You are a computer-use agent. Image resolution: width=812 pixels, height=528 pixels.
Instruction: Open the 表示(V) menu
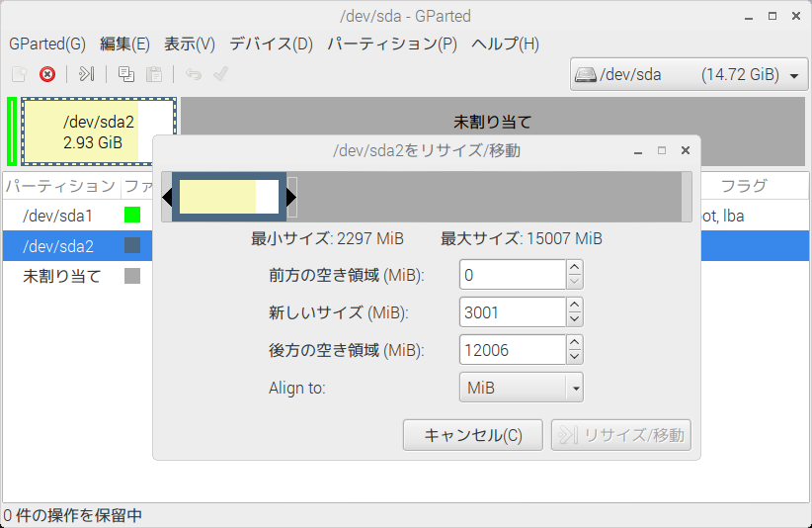[190, 44]
